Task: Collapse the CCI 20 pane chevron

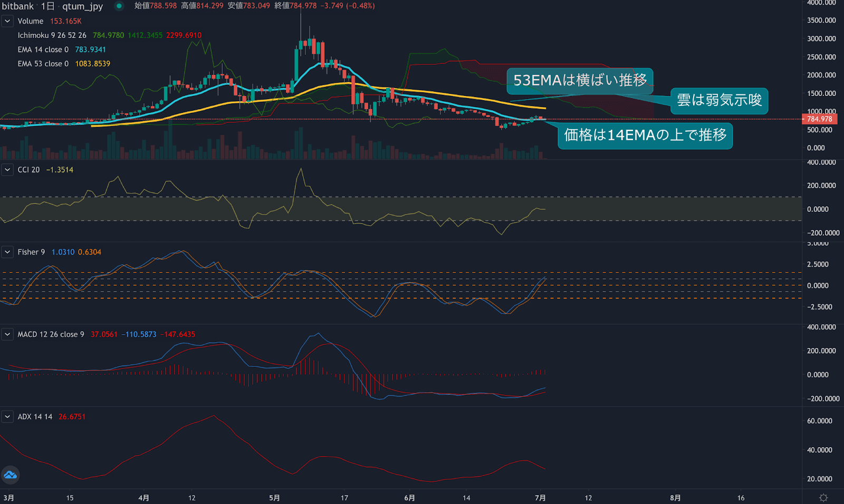Action: [7, 170]
